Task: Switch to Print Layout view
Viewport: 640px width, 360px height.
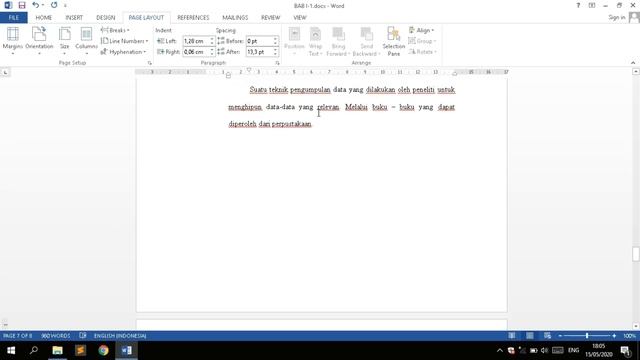Action: (529, 336)
